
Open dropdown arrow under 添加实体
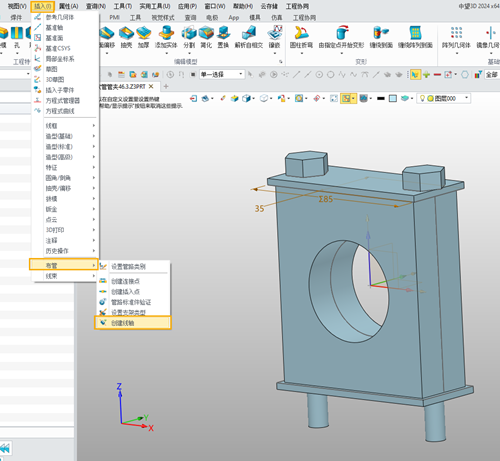pyautogui.click(x=166, y=53)
